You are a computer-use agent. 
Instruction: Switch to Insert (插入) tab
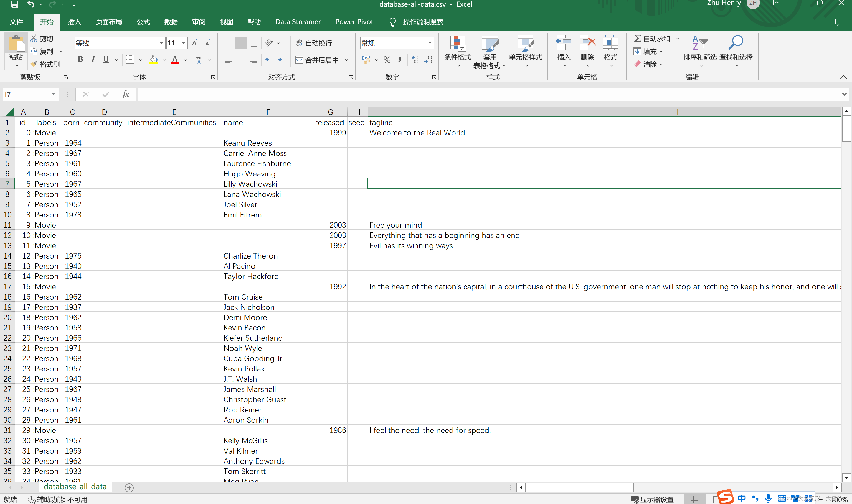pos(74,22)
